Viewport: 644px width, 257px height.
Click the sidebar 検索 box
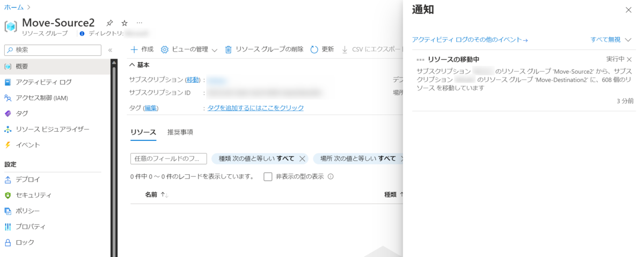(53, 50)
